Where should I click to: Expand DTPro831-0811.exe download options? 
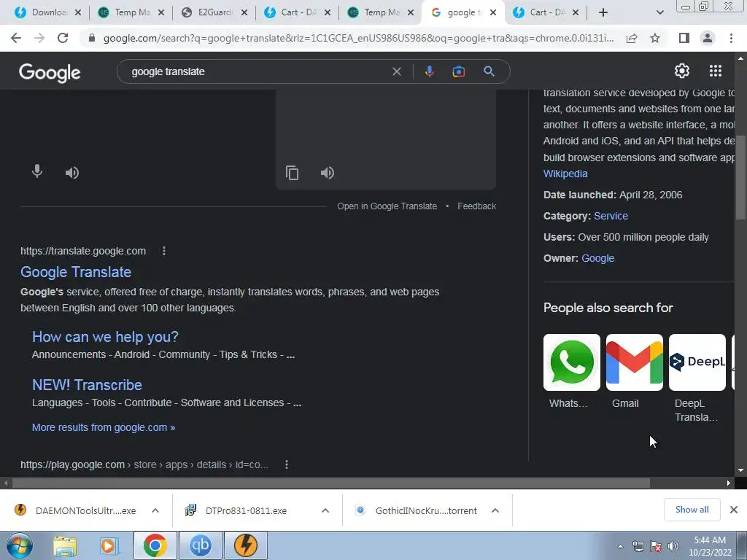pos(325,510)
